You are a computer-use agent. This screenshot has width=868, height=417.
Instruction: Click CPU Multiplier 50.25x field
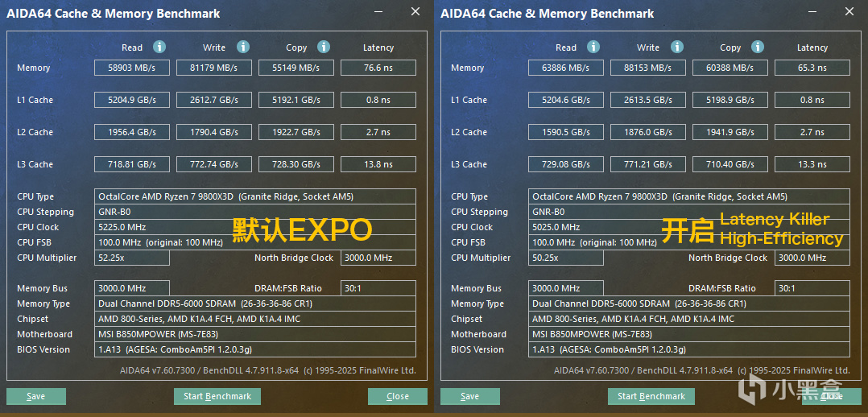point(566,258)
